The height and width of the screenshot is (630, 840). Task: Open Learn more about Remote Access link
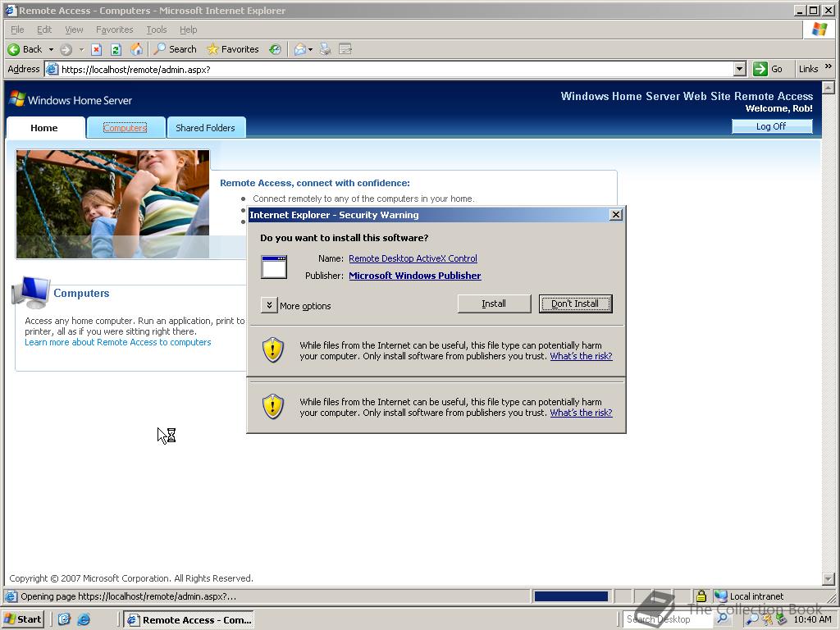click(118, 342)
